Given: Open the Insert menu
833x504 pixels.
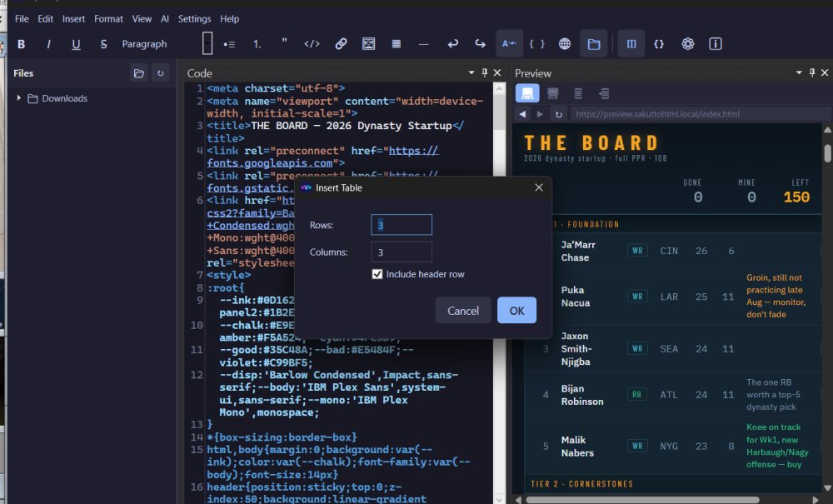Looking at the screenshot, I should click(73, 18).
